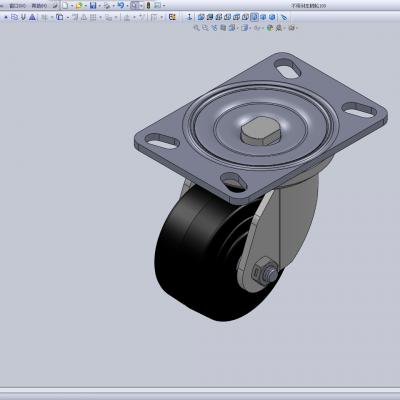The height and width of the screenshot is (400, 400).
Task: Switch to the Dimetric view cube
Action: tap(272, 17)
